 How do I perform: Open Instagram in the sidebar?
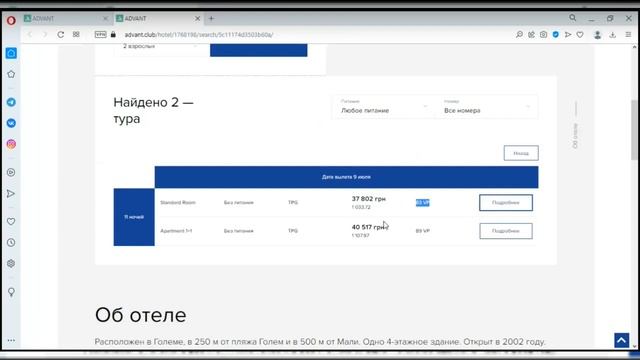(11, 144)
